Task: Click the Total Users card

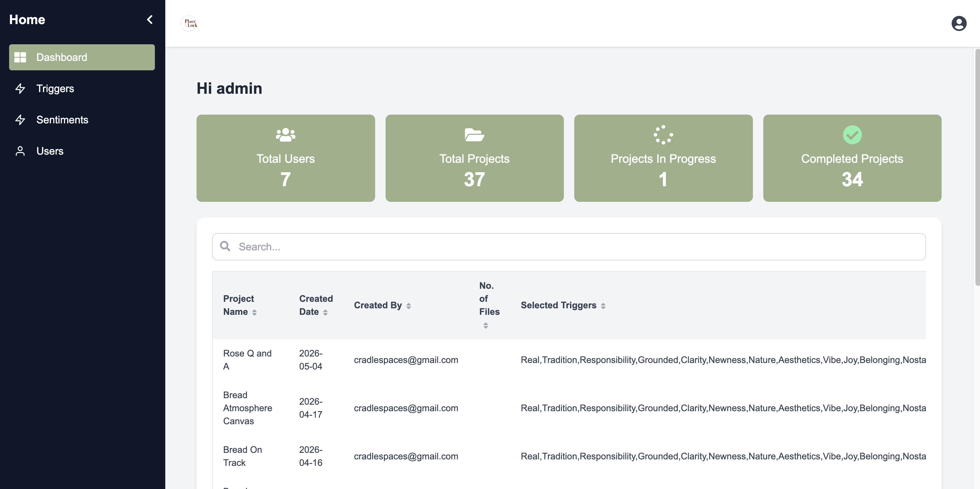Action: tap(285, 158)
